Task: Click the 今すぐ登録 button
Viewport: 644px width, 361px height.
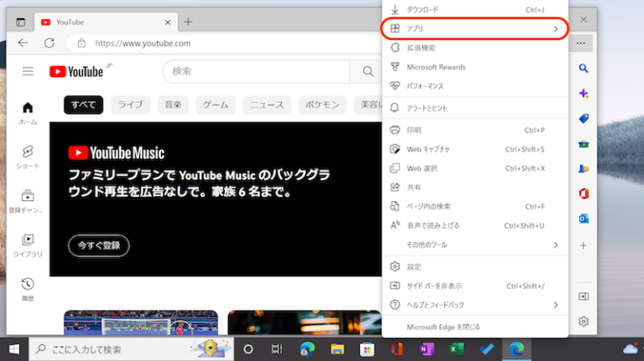Action: click(99, 245)
